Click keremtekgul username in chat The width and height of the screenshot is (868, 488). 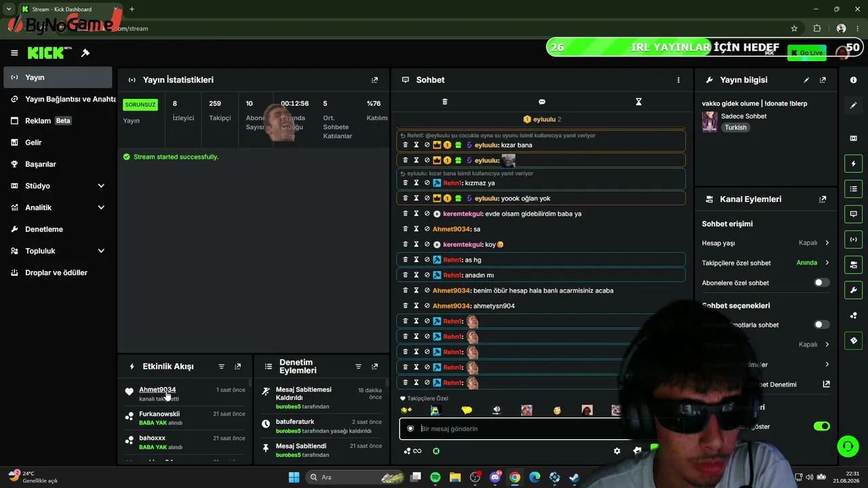point(462,214)
